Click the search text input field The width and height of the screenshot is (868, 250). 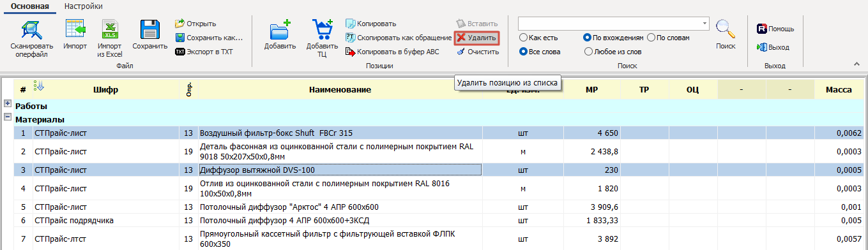(609, 24)
